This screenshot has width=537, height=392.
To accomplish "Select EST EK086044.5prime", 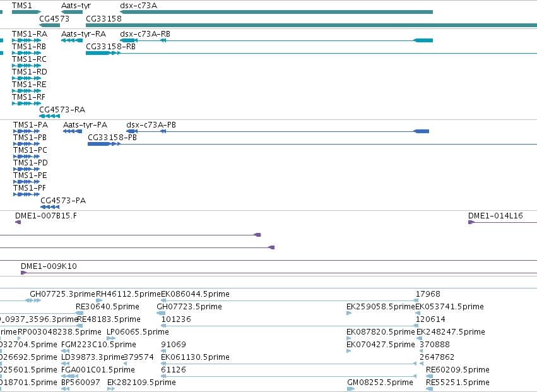I will click(x=290, y=300).
